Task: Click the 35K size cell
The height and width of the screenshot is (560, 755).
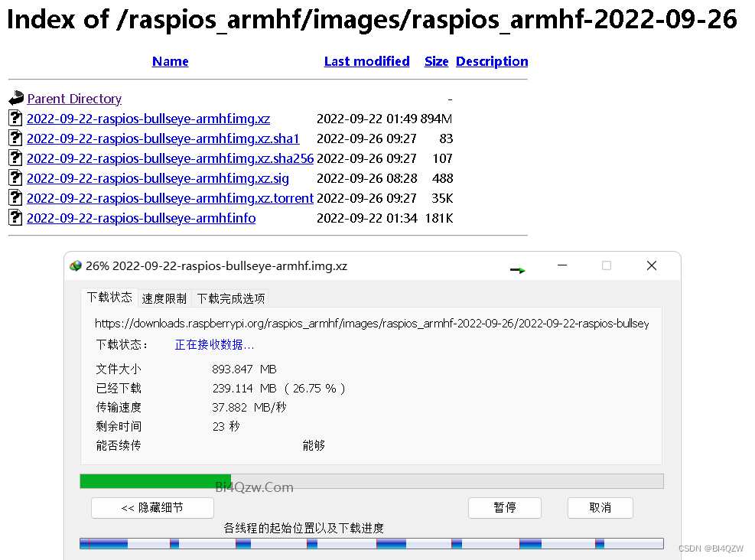Action: [442, 198]
